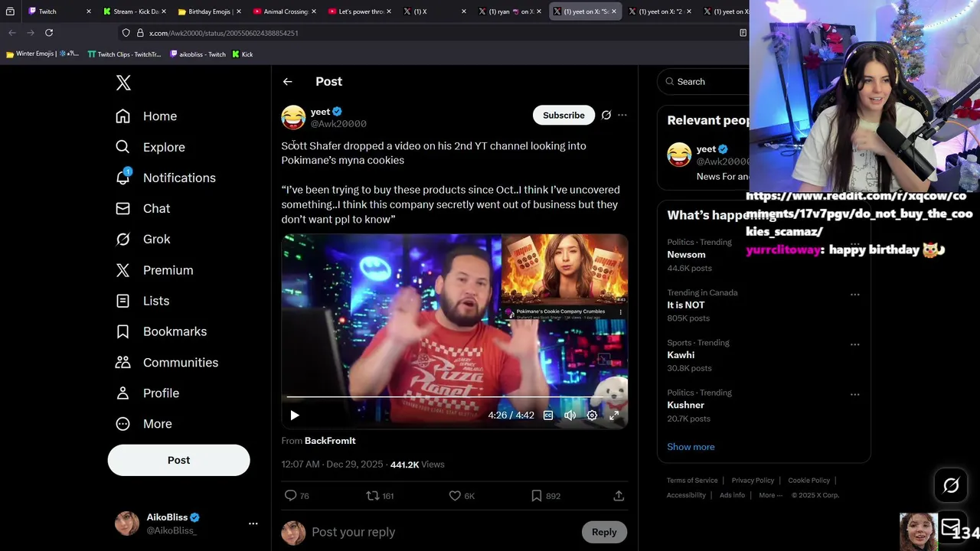Click browser address bar URL
Screen dimensions: 980x551
pos(224,33)
